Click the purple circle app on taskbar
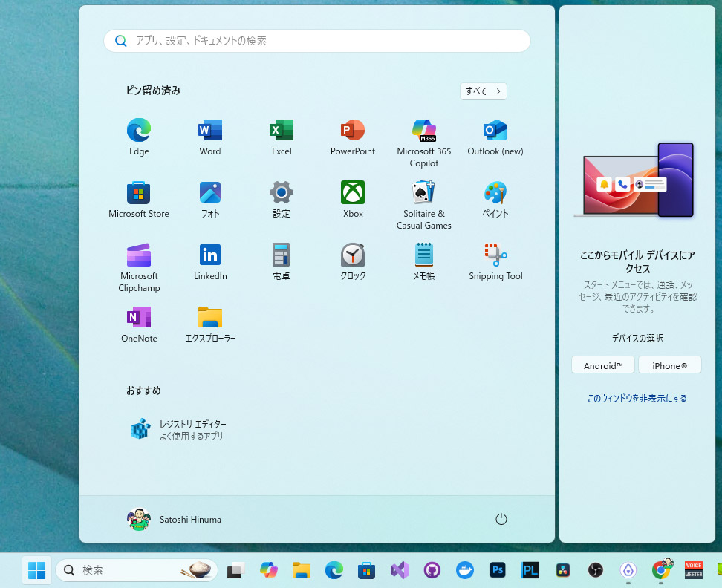 pos(628,570)
